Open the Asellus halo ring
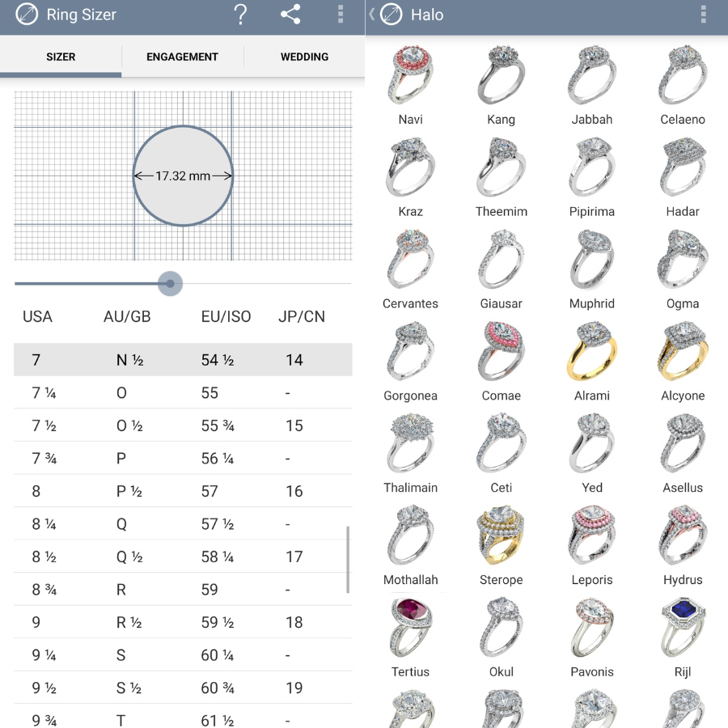This screenshot has height=728, width=728. pos(683,453)
